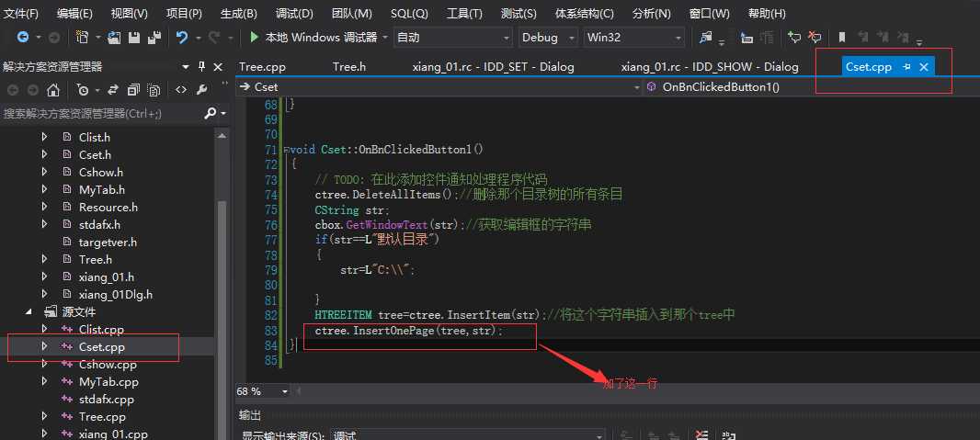Switch to the IDD_SHOW Dialog tab
The width and height of the screenshot is (980, 440).
(x=710, y=67)
